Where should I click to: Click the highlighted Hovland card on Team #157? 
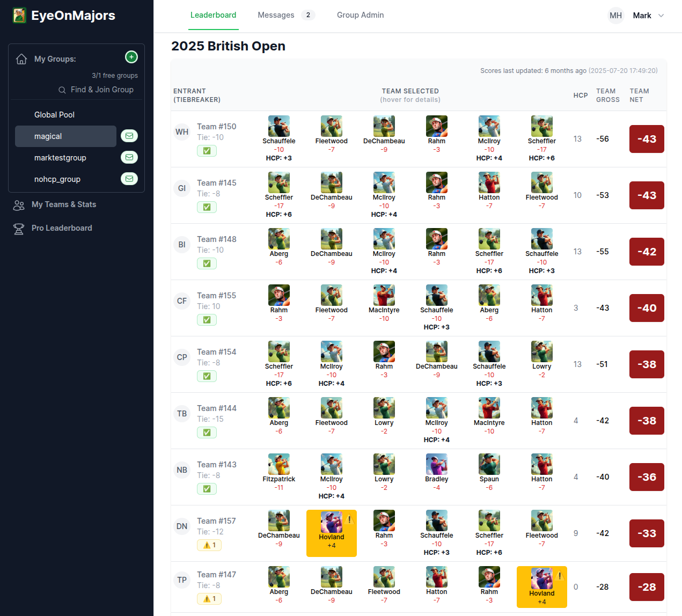point(331,533)
